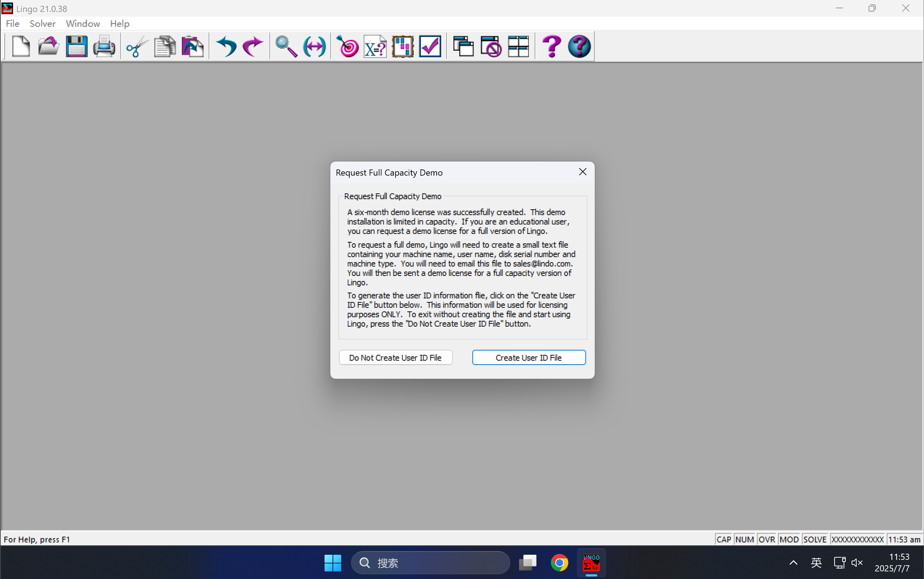Click the Create User ID File button
Image resolution: width=924 pixels, height=579 pixels.
[529, 357]
